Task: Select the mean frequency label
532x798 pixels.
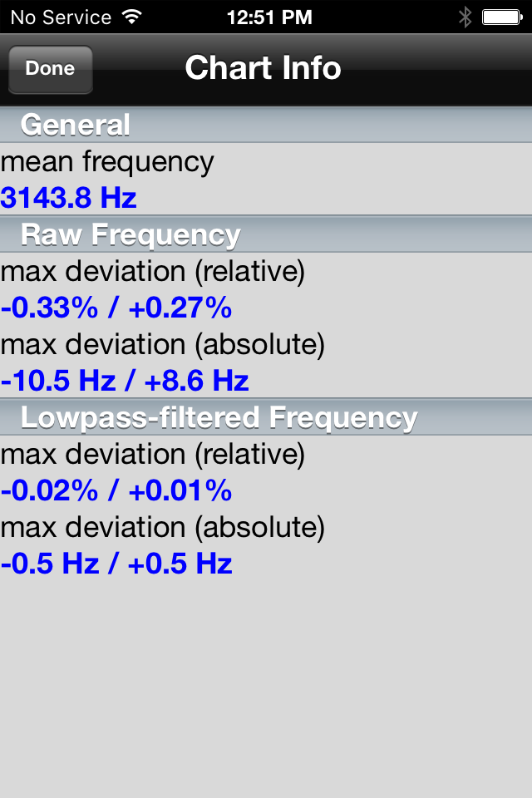Action: click(107, 162)
